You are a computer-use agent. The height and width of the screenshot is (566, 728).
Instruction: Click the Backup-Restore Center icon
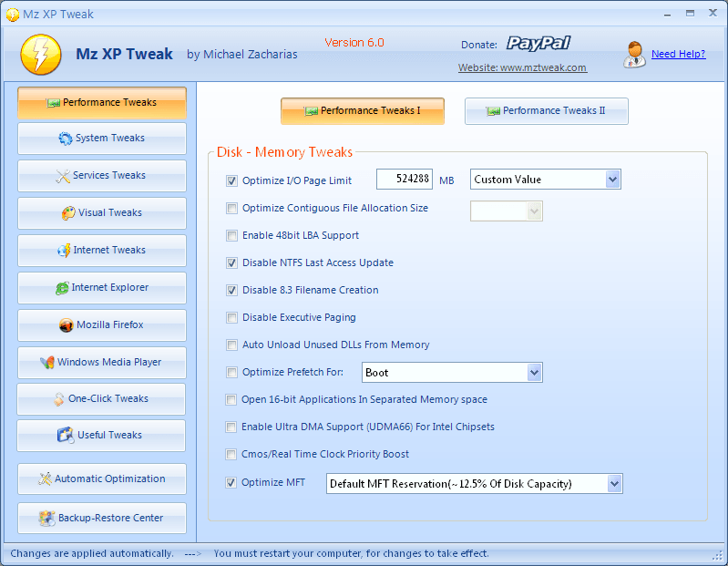point(46,519)
